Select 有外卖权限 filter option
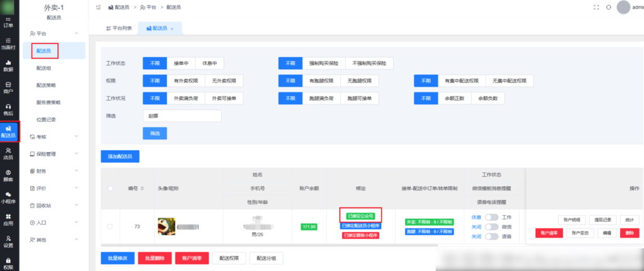This screenshot has height=271, width=644. (x=186, y=81)
